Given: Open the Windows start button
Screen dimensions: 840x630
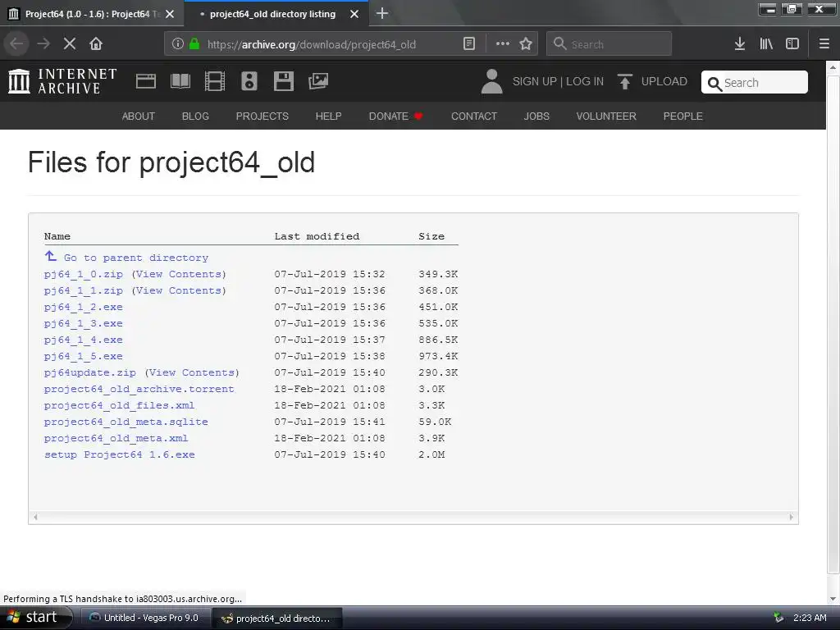Looking at the screenshot, I should tap(35, 618).
